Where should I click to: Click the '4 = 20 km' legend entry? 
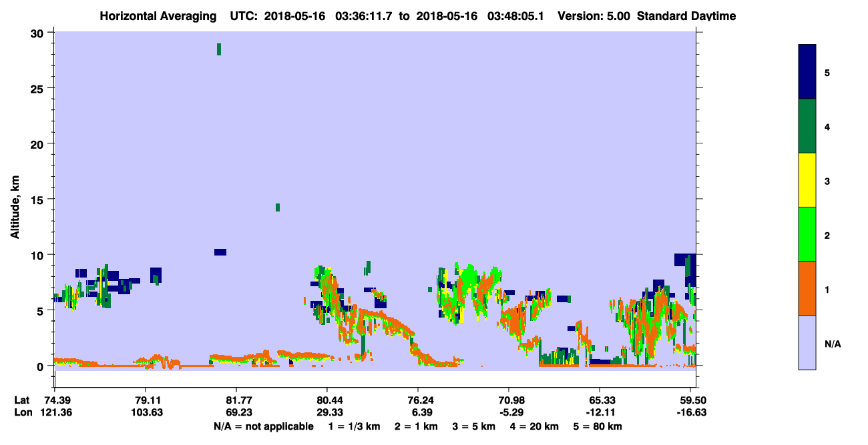point(535,426)
